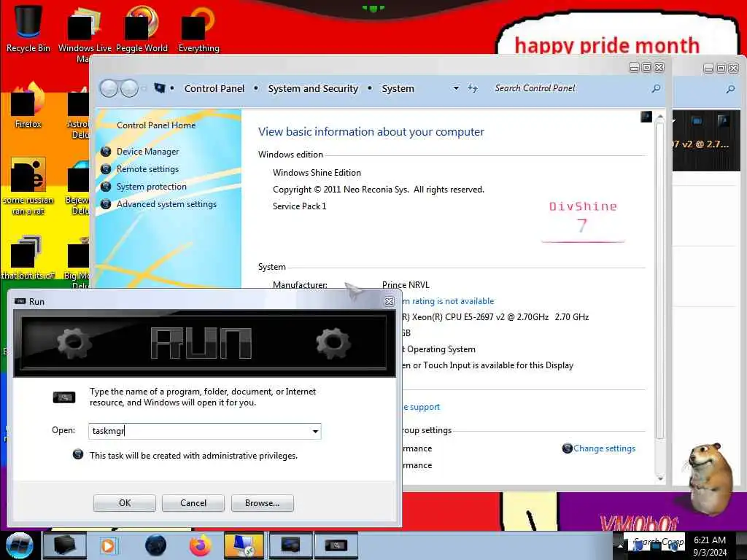Viewport: 747px width, 560px height.
Task: Click the vertical scrollbar thumb in the System window
Action: coord(659,281)
